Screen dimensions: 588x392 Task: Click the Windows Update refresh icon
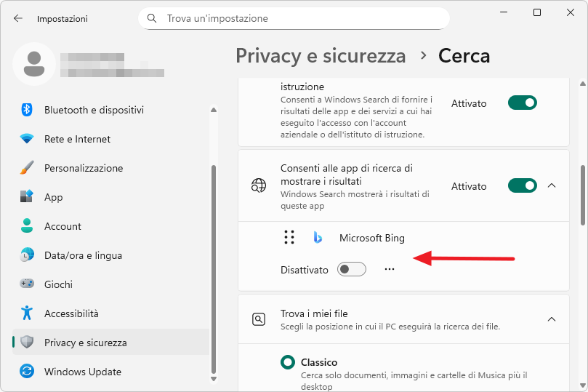coord(27,372)
